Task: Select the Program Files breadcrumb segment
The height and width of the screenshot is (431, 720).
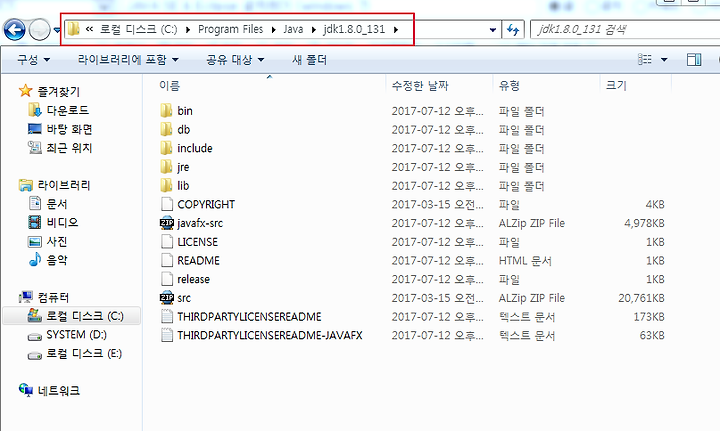Action: click(x=231, y=29)
